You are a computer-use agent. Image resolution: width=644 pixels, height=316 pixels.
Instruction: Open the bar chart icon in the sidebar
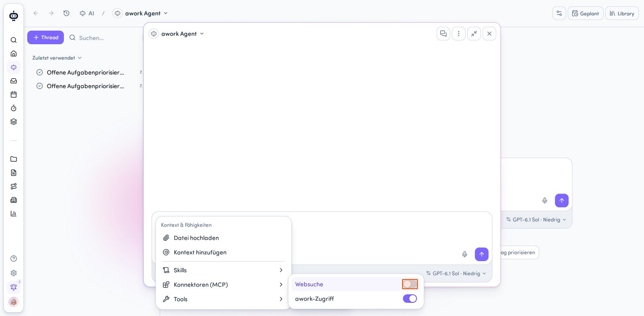pyautogui.click(x=14, y=214)
